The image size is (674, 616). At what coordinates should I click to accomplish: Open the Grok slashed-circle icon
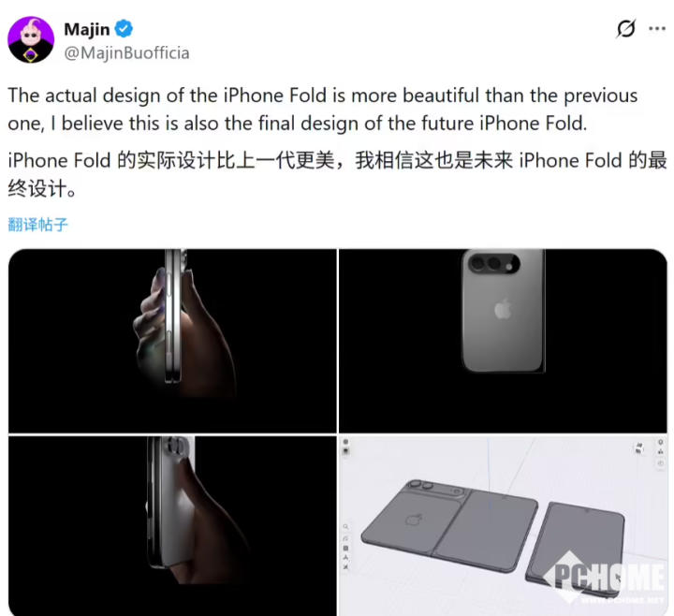click(x=626, y=29)
